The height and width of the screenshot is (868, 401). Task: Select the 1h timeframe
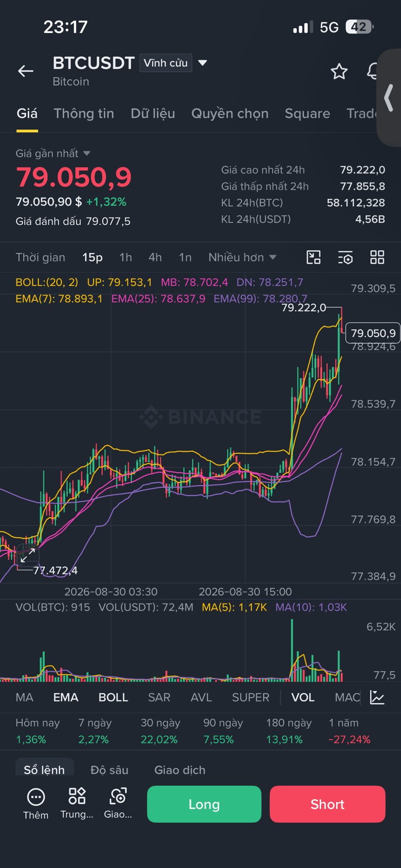[x=125, y=257]
